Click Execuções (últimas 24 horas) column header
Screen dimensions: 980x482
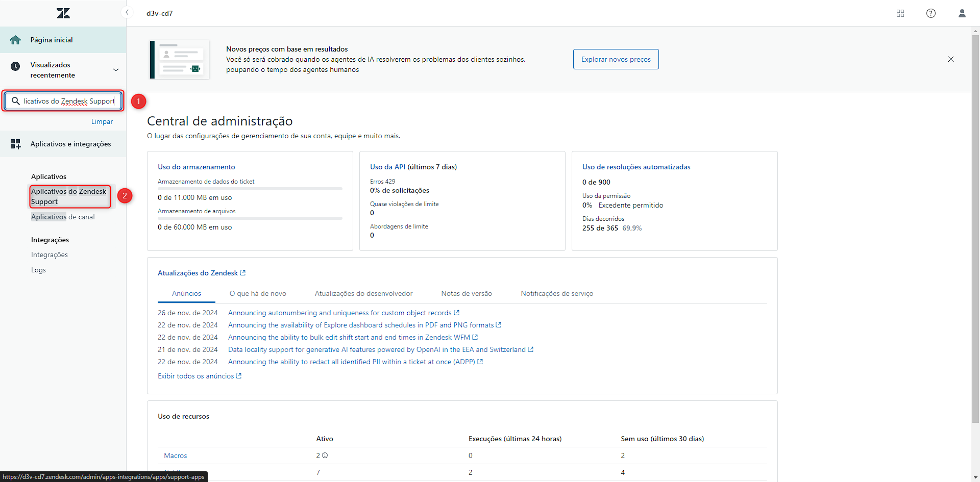[x=515, y=439]
